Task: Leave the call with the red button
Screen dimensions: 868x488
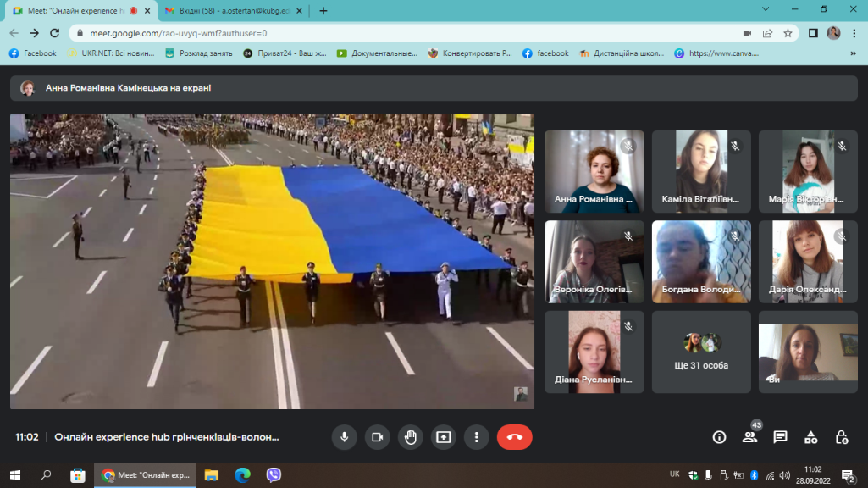Action: click(x=514, y=437)
